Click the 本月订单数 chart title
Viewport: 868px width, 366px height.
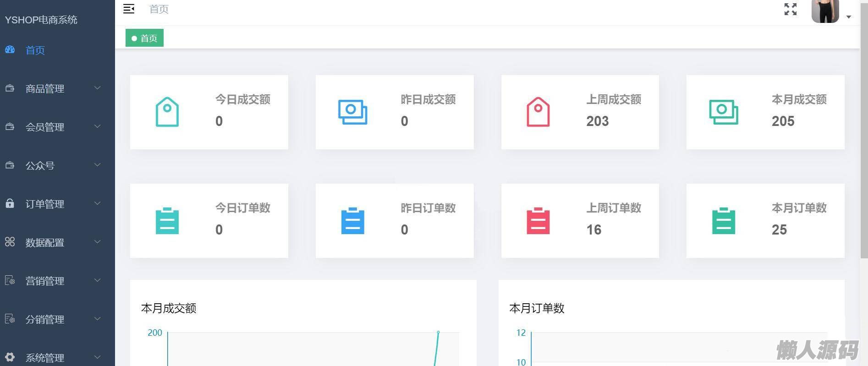click(537, 308)
